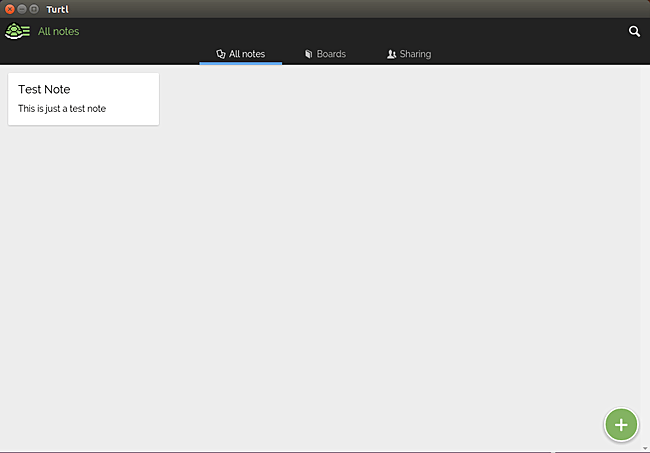Screen dimensions: 650x453
Task: Switch to the All notes tab
Action: (240, 54)
